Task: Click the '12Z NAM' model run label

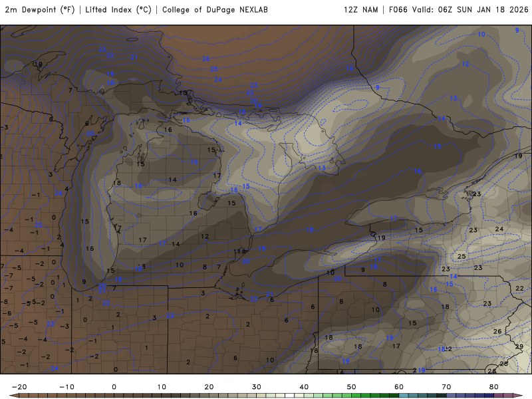Action: (360, 10)
